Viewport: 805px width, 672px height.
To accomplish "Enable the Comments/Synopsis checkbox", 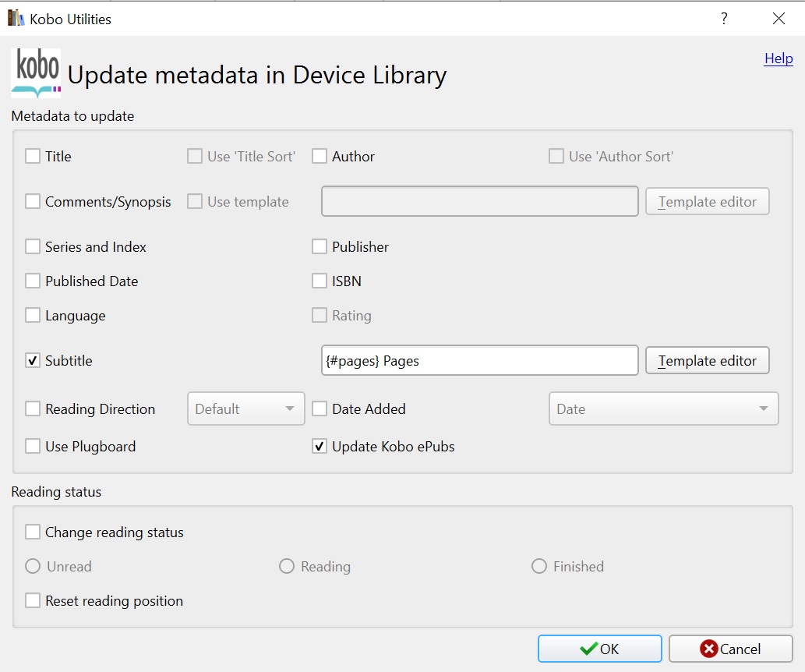I will point(33,201).
